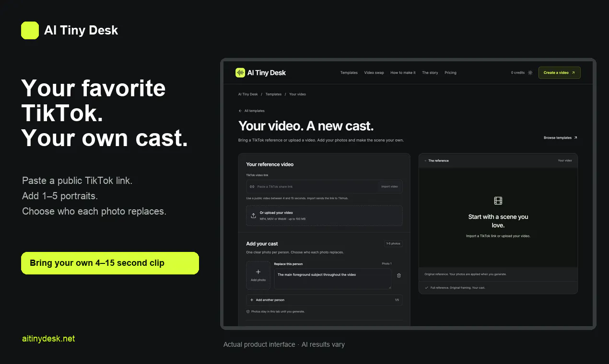Delete Photo 1 with the trash icon

click(399, 275)
